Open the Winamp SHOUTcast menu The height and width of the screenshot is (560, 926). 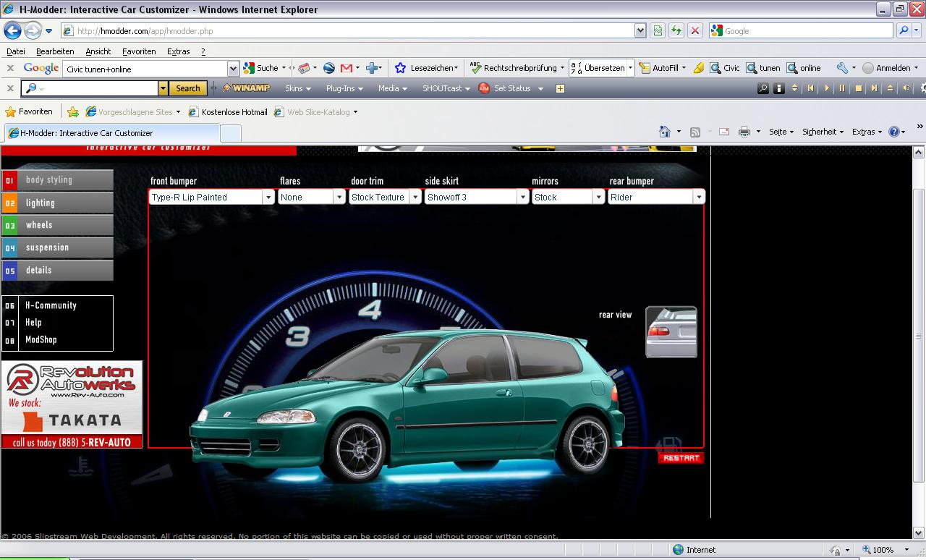click(446, 88)
